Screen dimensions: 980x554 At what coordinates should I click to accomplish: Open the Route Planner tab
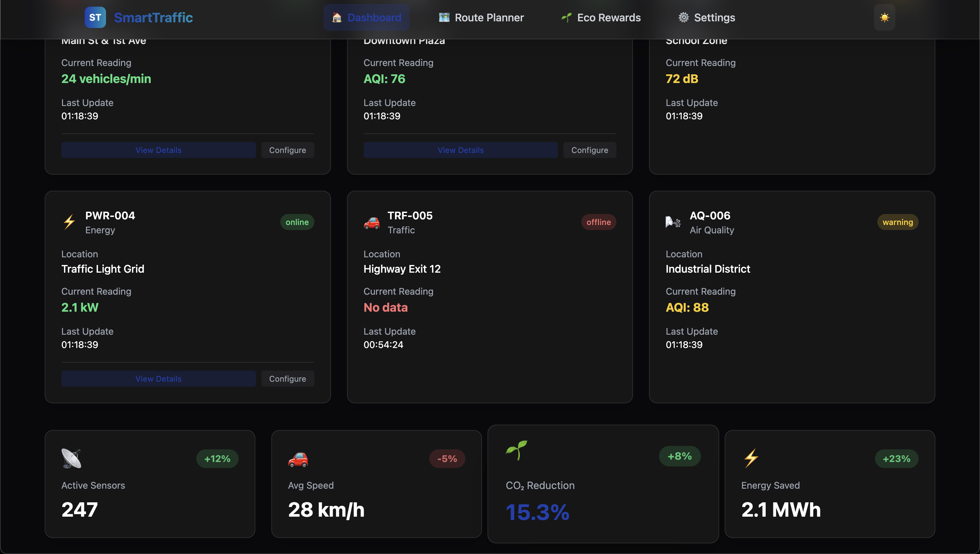pyautogui.click(x=481, y=18)
